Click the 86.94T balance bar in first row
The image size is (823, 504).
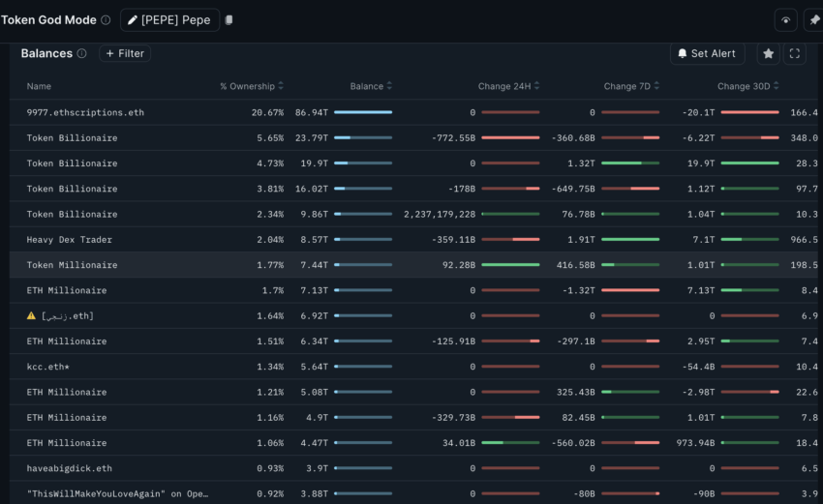pos(363,112)
